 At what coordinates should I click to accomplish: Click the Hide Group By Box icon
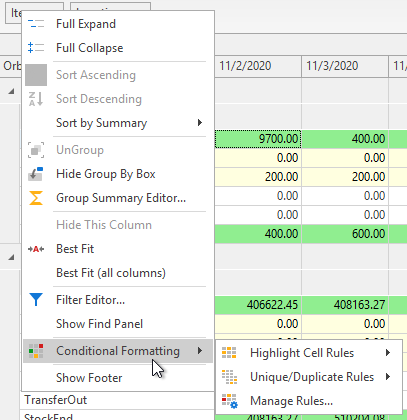point(36,174)
